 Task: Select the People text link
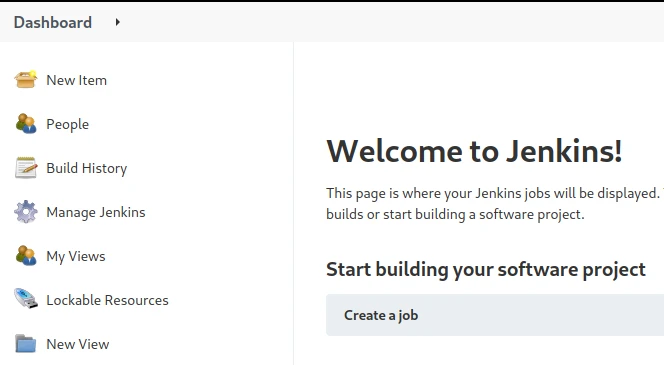coord(68,124)
